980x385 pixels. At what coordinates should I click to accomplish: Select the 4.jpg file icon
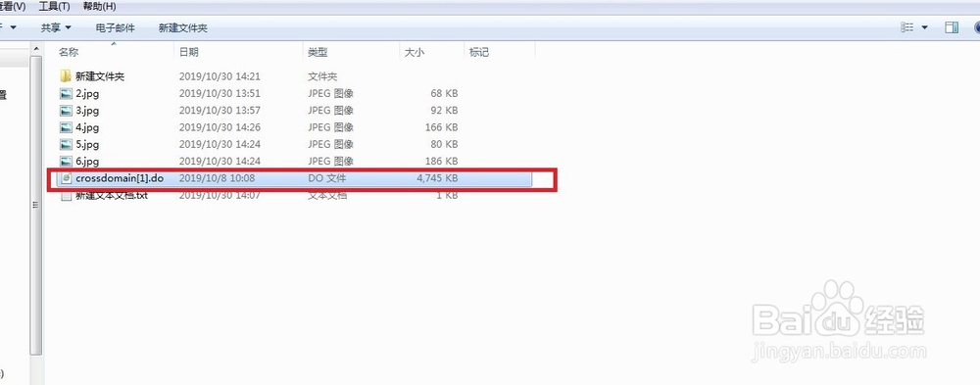pyautogui.click(x=67, y=127)
